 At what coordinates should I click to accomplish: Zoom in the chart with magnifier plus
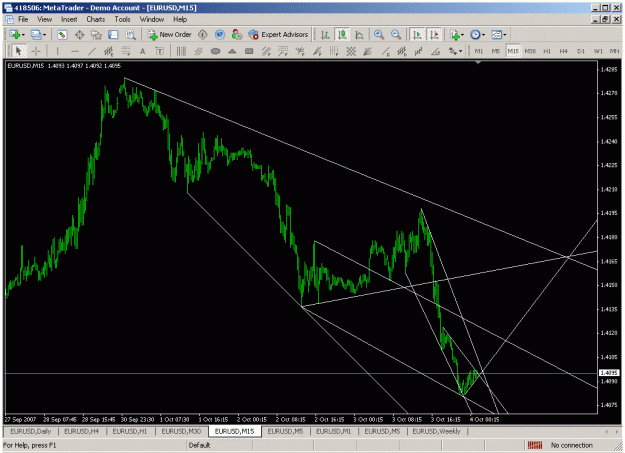point(379,35)
